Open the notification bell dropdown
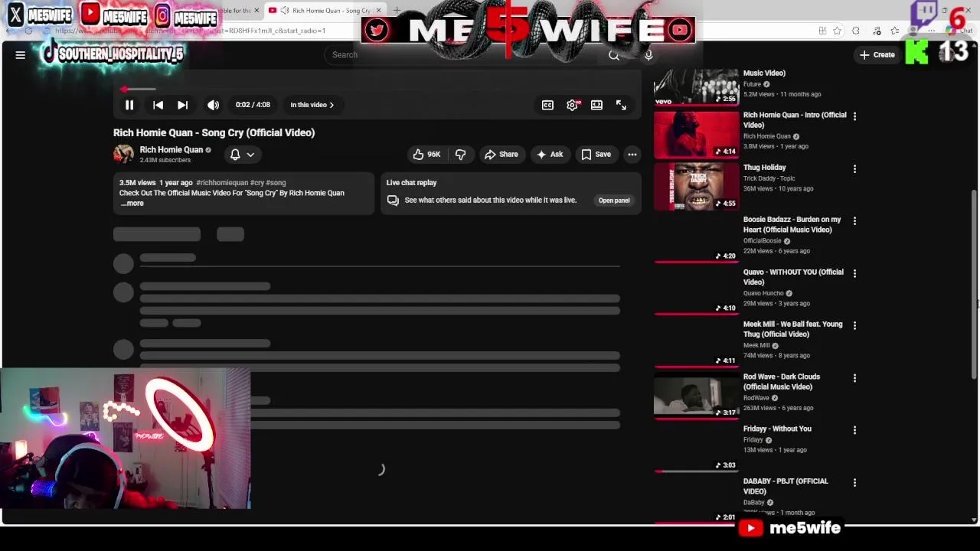Image resolution: width=980 pixels, height=551 pixels. 242,155
